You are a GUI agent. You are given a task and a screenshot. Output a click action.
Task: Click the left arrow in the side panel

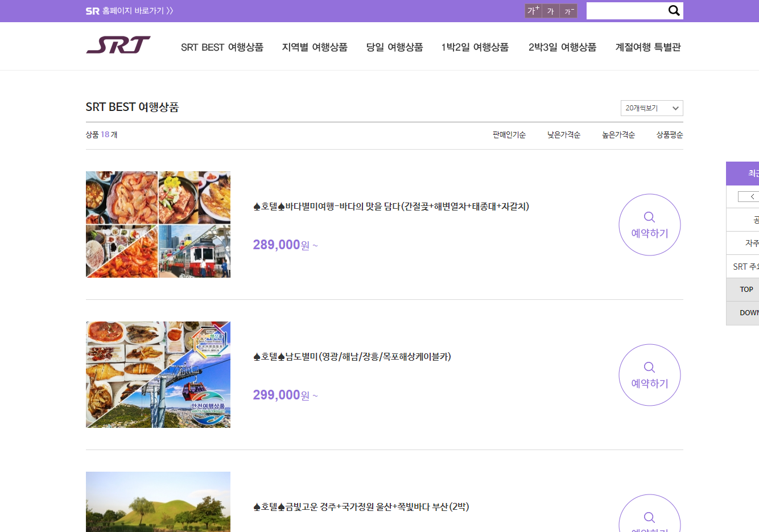click(749, 196)
